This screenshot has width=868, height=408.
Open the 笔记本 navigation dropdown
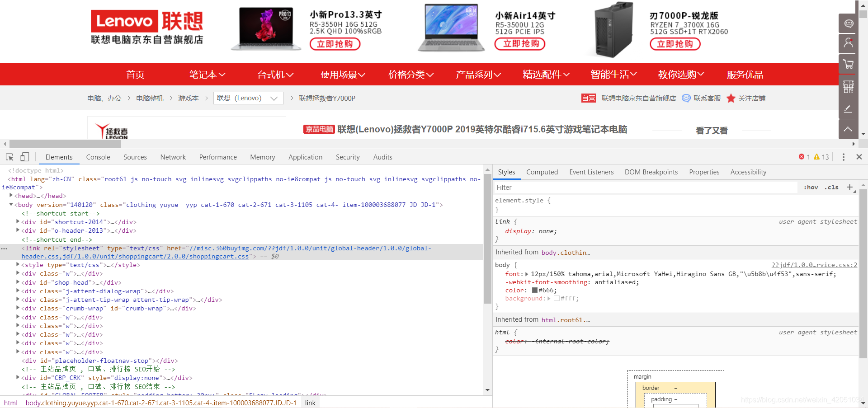tap(207, 75)
